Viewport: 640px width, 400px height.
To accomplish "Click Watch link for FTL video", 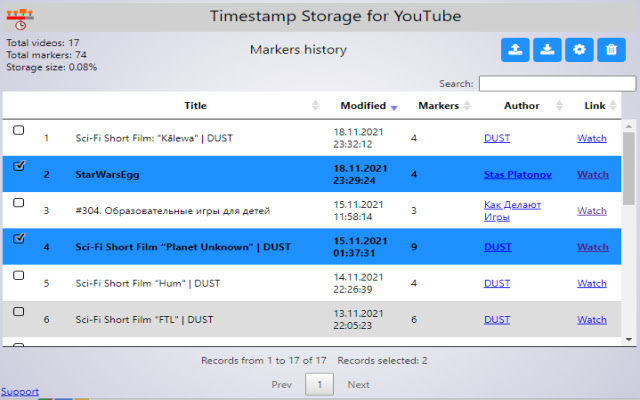I will pos(592,320).
